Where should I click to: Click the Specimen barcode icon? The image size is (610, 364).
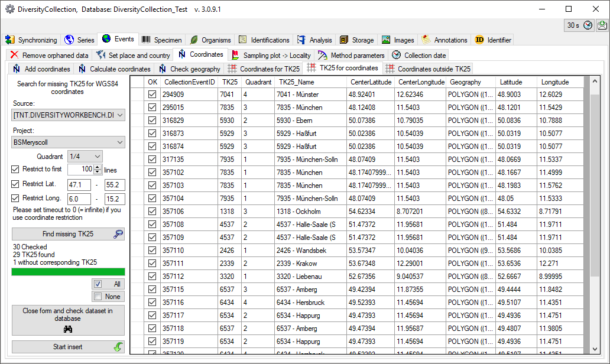[x=146, y=40]
